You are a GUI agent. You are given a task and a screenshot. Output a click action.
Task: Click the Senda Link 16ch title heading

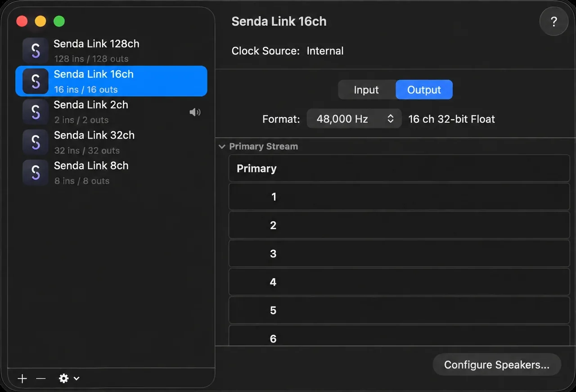tap(279, 22)
